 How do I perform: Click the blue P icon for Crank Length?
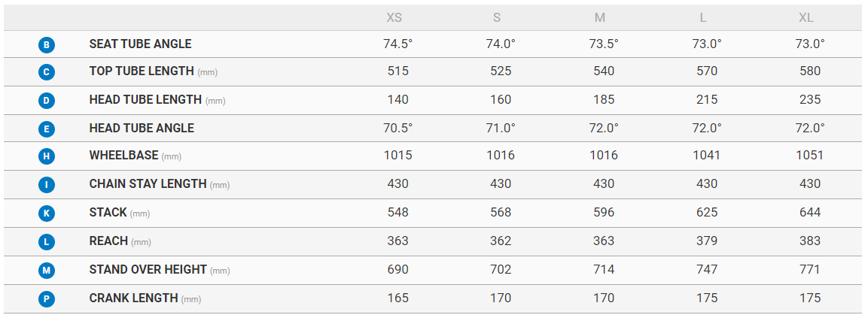click(47, 298)
